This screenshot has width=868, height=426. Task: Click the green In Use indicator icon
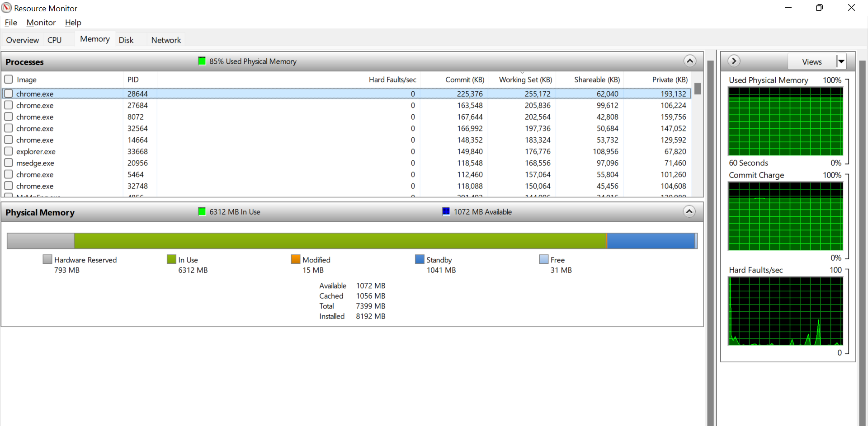click(202, 211)
